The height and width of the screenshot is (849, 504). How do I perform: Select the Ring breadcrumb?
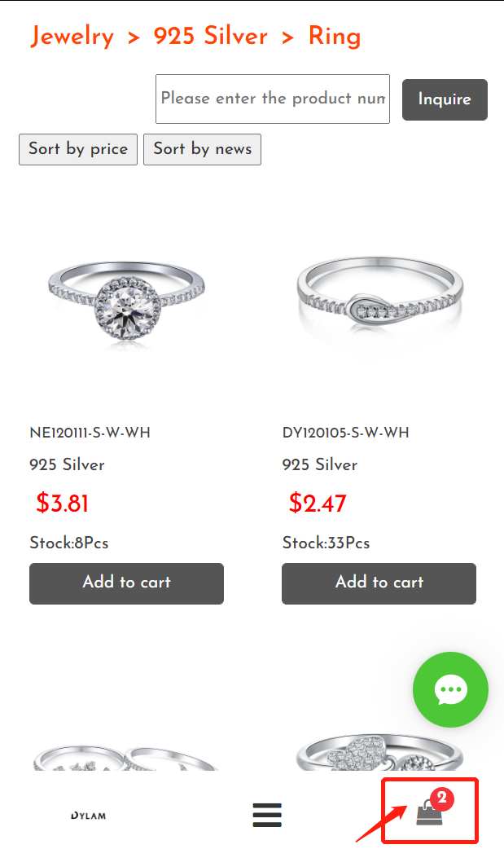[x=335, y=37]
